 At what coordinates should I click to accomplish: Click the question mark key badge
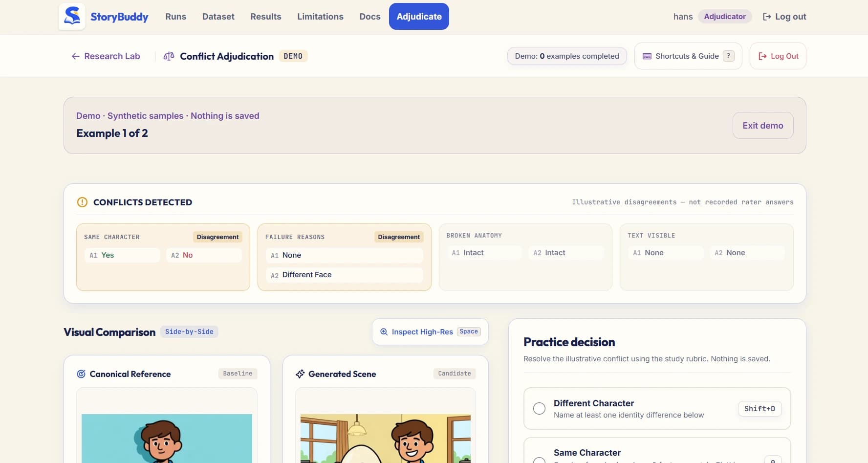point(728,56)
